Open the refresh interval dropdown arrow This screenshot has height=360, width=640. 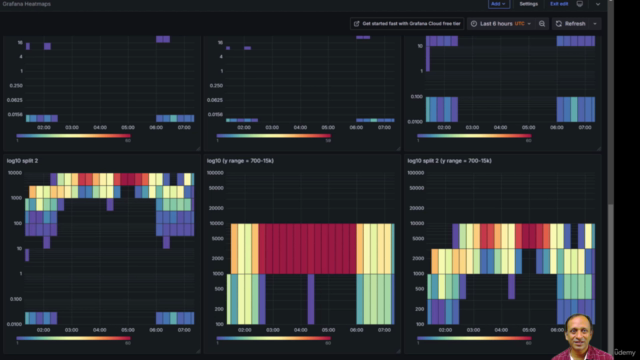(595, 24)
